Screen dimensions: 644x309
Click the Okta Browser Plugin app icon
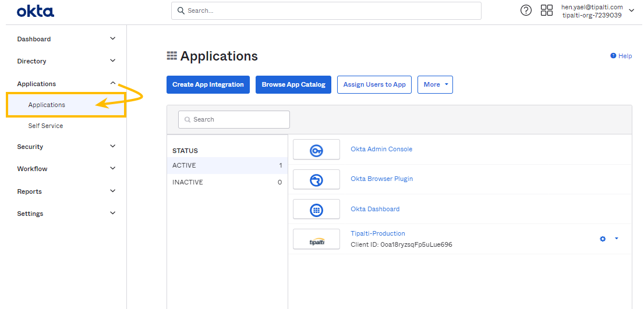[316, 179]
